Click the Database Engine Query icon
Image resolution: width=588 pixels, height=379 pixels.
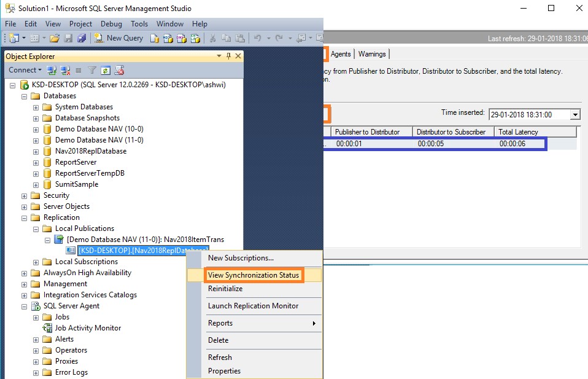pos(154,38)
